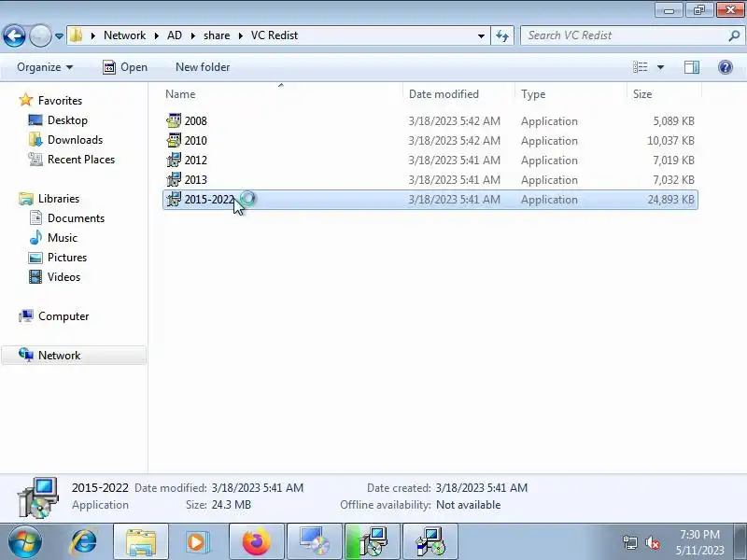
Task: Open Libraries in the navigation pane
Action: 49,198
